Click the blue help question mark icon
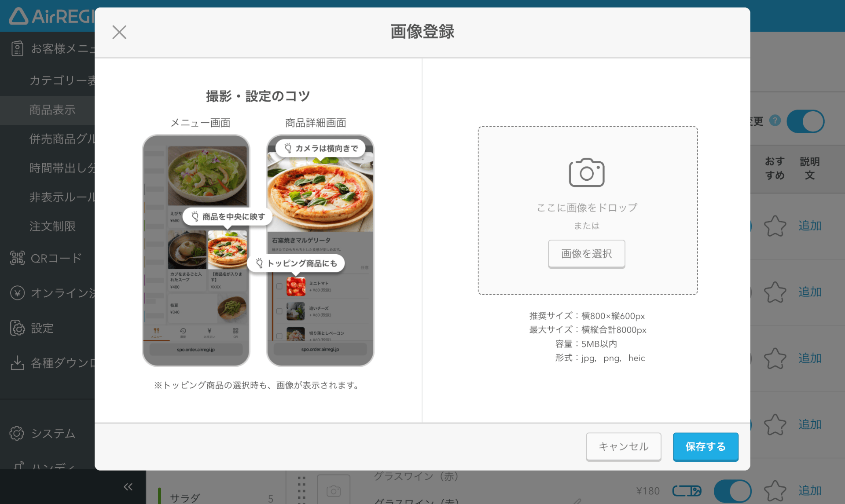 [x=775, y=121]
